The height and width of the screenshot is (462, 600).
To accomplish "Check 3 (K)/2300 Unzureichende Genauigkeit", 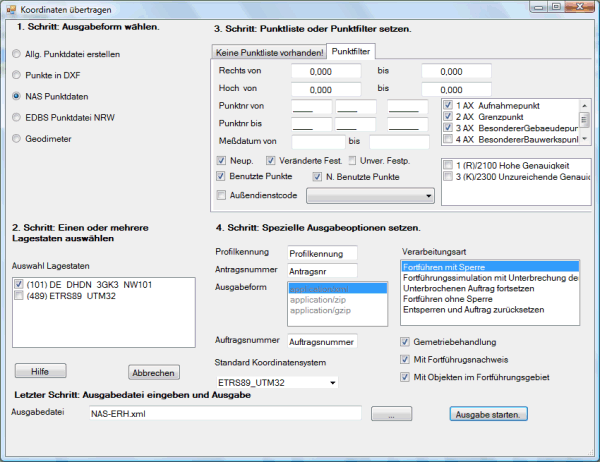I will (x=448, y=176).
